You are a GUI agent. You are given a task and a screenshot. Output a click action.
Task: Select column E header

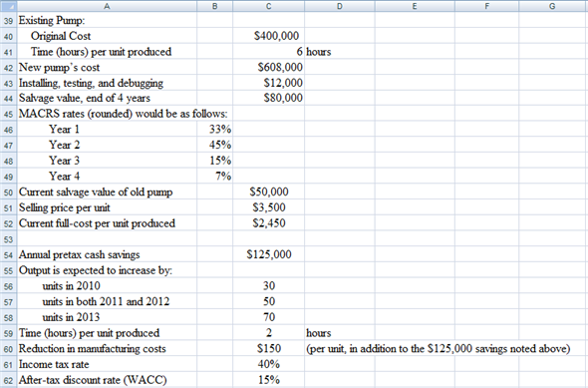click(x=415, y=6)
